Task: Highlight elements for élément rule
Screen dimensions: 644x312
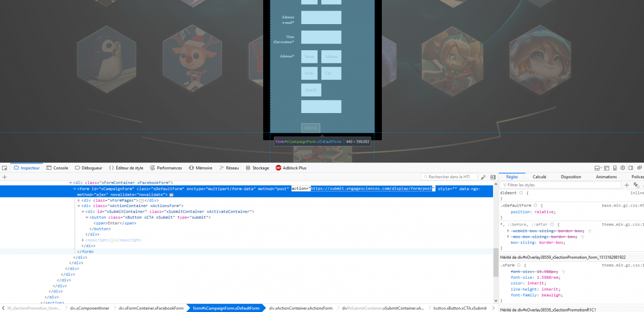Action: point(521,193)
